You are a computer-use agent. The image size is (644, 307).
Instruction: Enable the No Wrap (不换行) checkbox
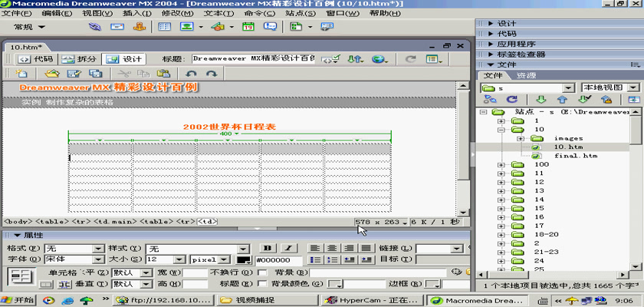tap(262, 272)
